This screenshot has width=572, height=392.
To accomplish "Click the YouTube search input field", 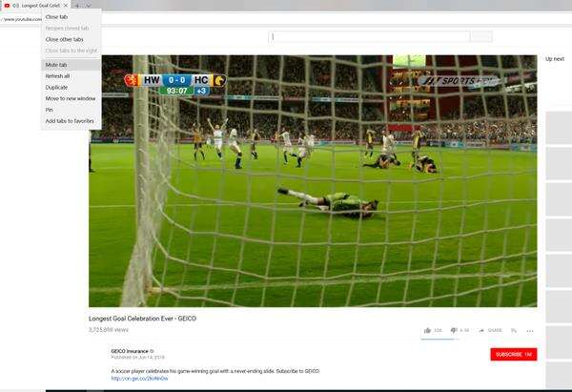I will pyautogui.click(x=369, y=36).
